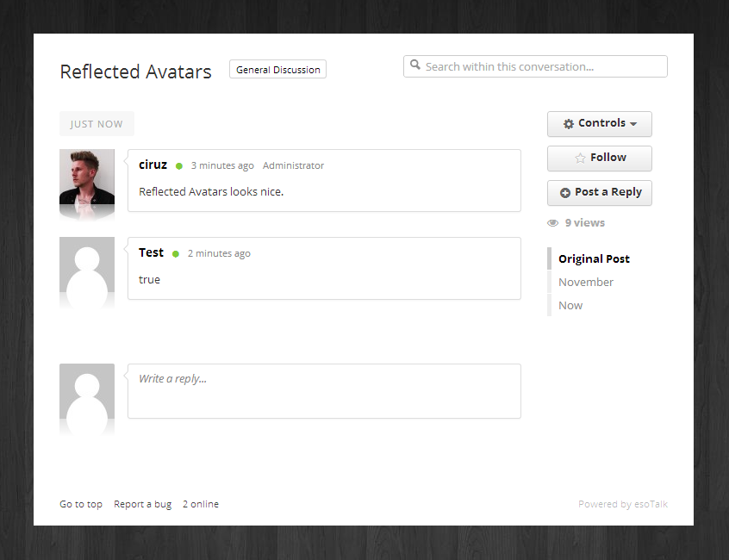This screenshot has width=729, height=560.
Task: Click the eye icon beside 9 views
Action: coord(553,223)
